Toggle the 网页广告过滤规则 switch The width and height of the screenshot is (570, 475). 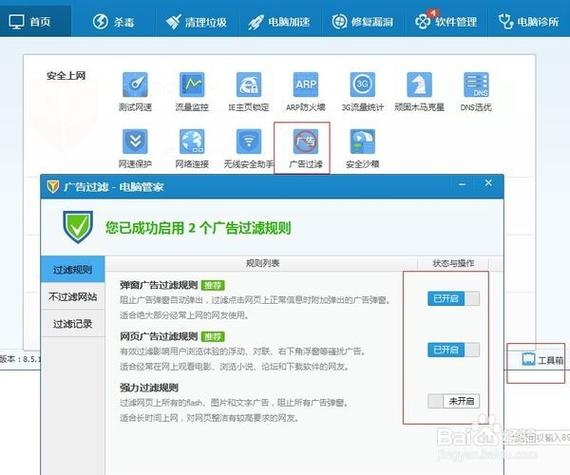(x=454, y=350)
